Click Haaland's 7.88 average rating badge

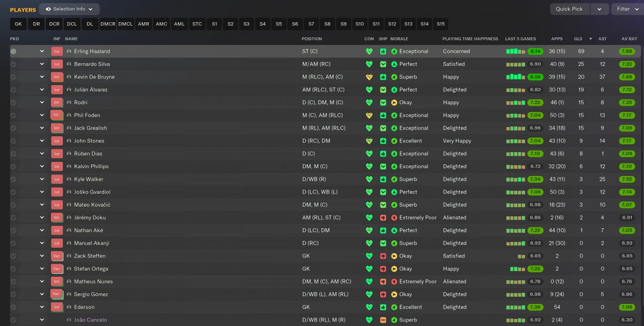627,51
